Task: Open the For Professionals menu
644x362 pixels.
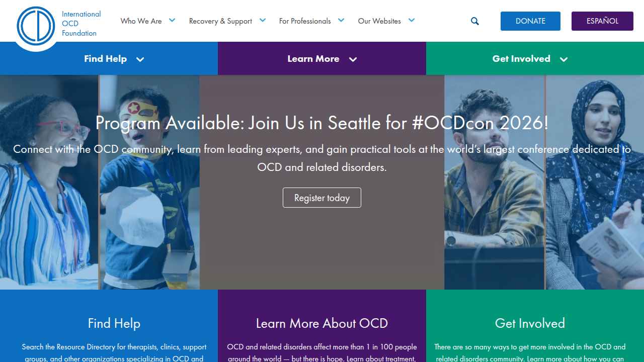Action: (x=305, y=21)
